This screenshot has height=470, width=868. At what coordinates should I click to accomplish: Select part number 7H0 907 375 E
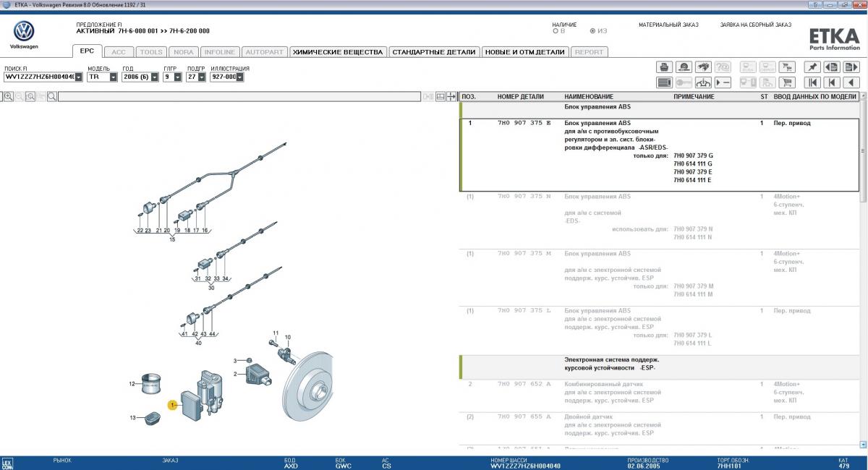click(524, 123)
